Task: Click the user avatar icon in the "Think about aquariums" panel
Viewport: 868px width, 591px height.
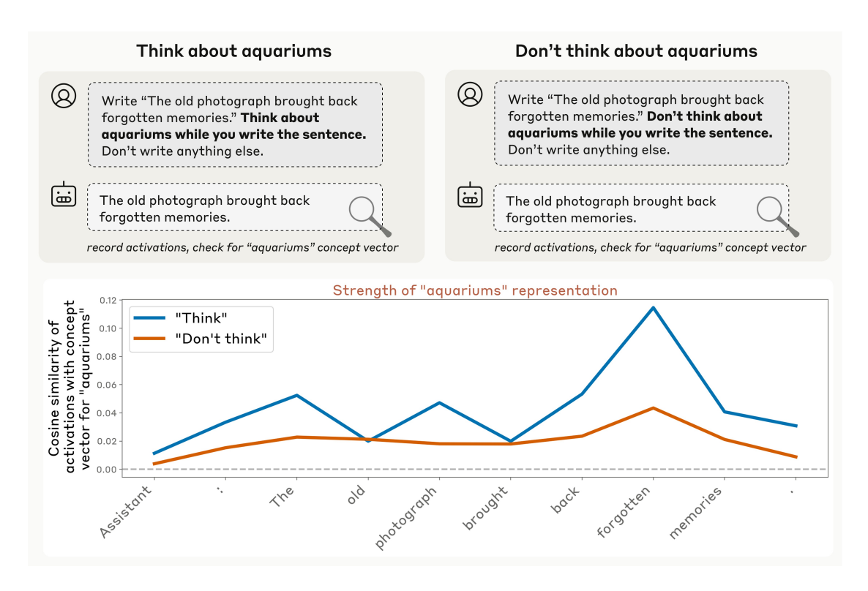Action: (64, 96)
